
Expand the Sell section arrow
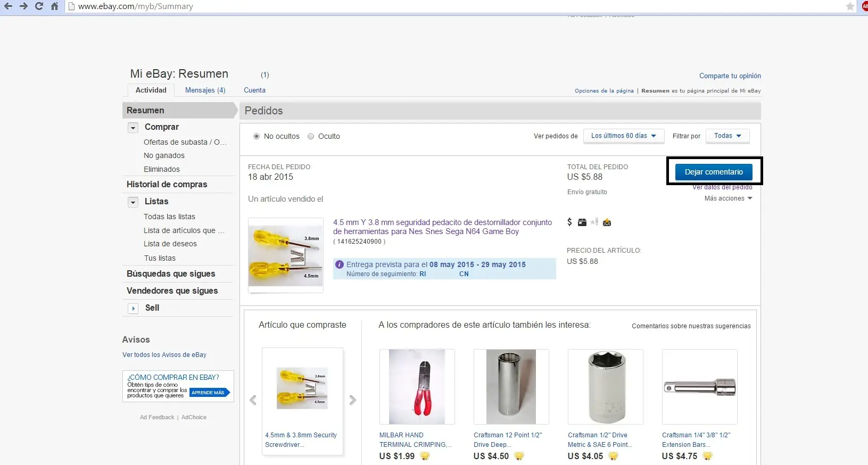pyautogui.click(x=133, y=309)
